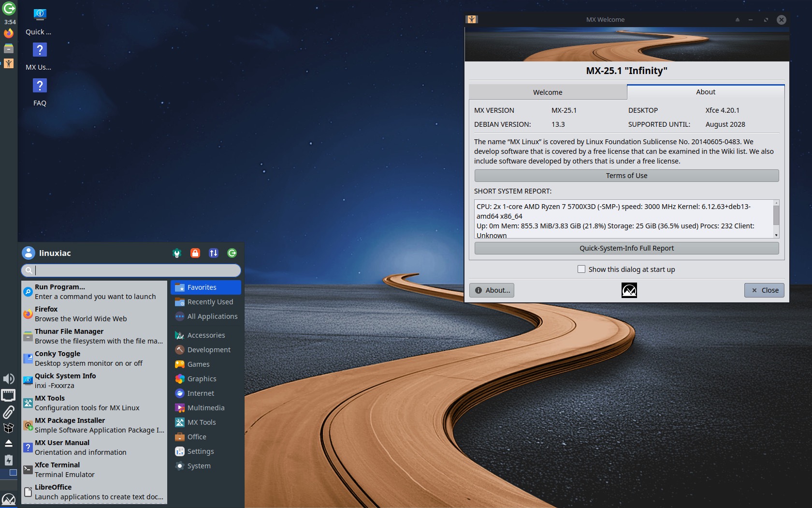Open the volume control in the side panel
The image size is (812, 508).
[8, 379]
